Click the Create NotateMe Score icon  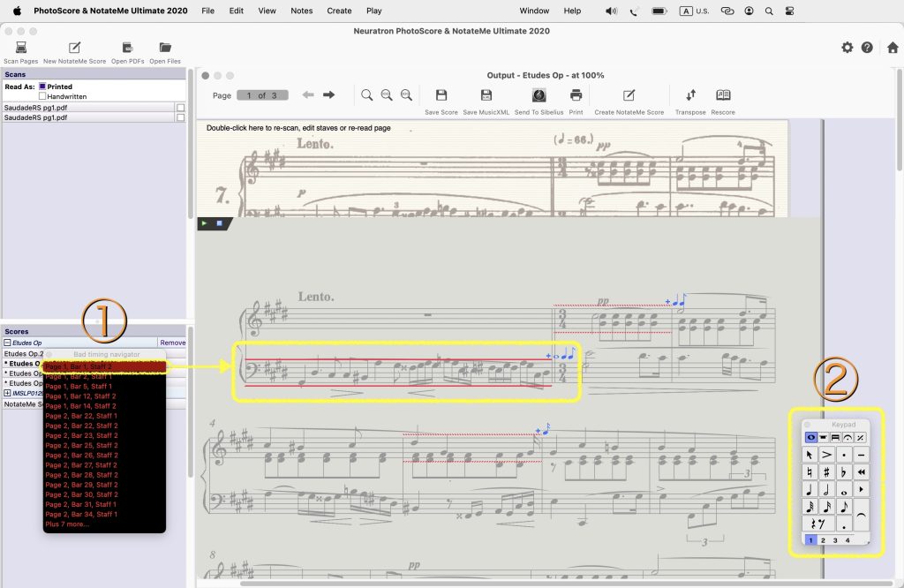pyautogui.click(x=629, y=95)
